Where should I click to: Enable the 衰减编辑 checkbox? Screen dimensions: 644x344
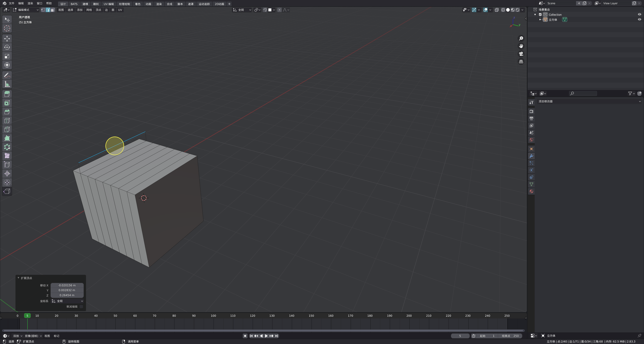point(81,307)
